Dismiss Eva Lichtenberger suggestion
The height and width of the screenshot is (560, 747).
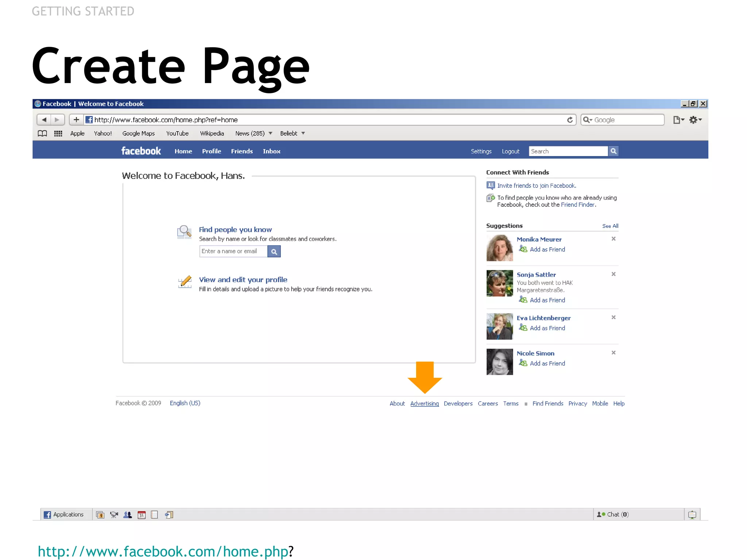[614, 317]
